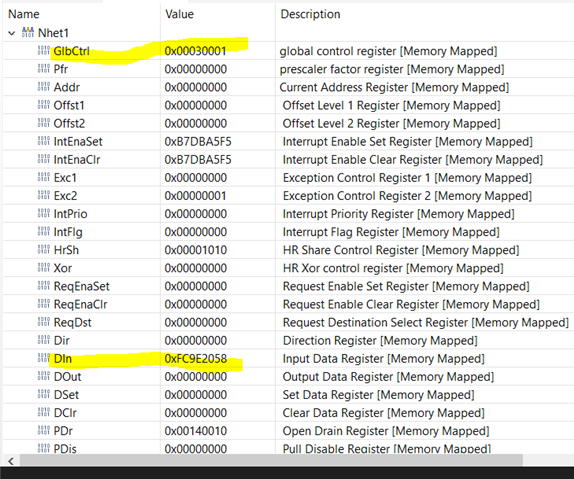Select the Value column header
The height and width of the screenshot is (479, 574).
tap(179, 14)
